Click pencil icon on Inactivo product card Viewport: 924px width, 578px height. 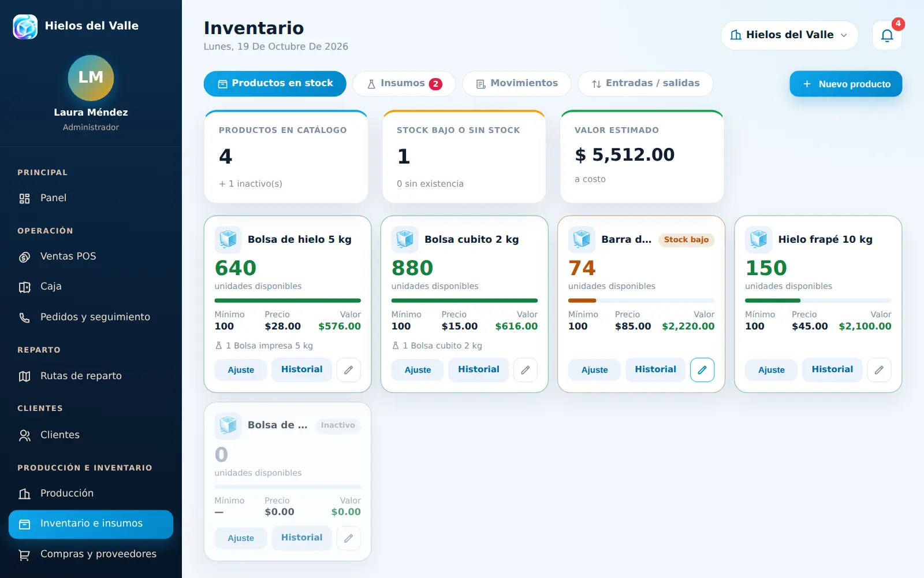(x=349, y=538)
